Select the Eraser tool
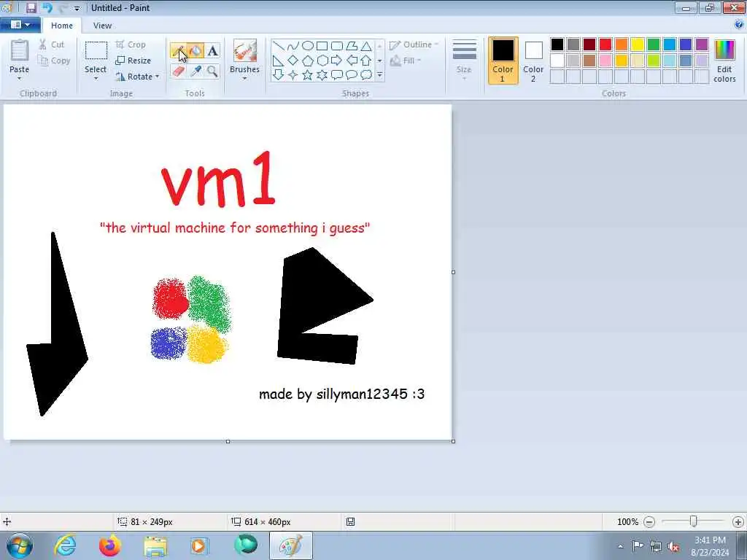This screenshot has width=747, height=560. pyautogui.click(x=178, y=71)
